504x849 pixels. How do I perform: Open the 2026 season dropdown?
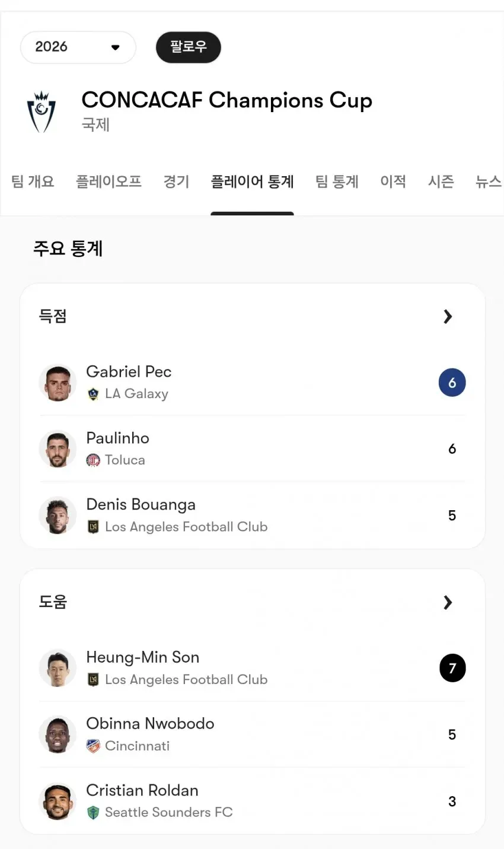pyautogui.click(x=78, y=47)
